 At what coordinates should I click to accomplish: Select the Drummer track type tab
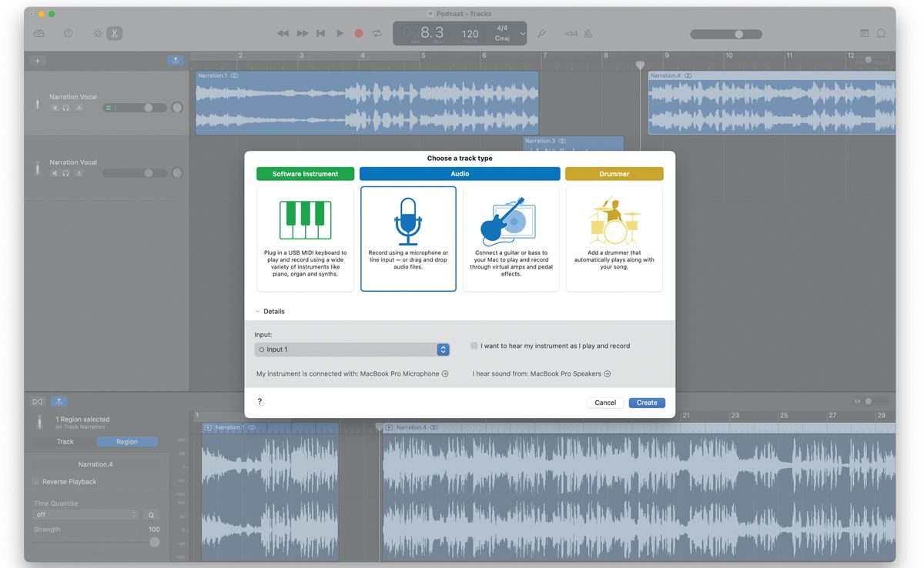pyautogui.click(x=614, y=173)
